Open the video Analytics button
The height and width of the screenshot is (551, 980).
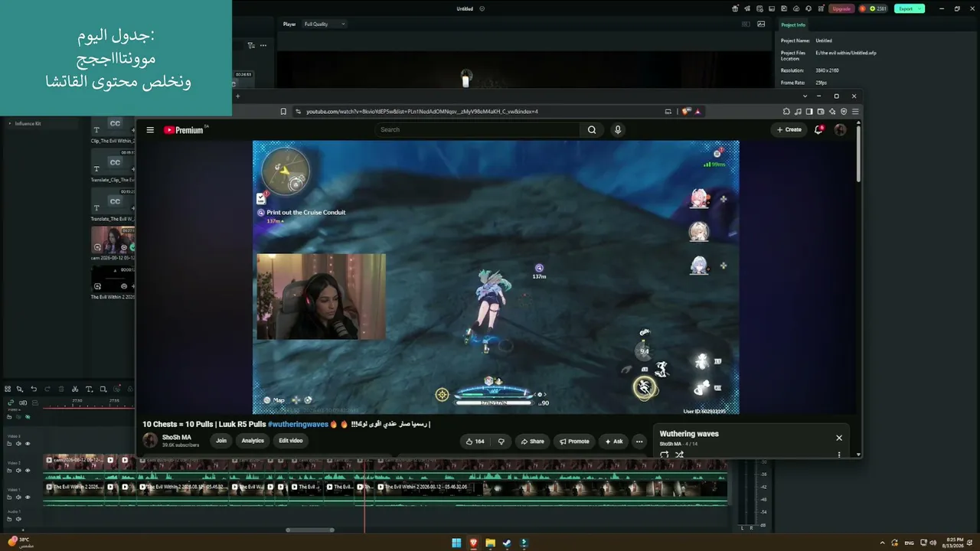coord(253,441)
